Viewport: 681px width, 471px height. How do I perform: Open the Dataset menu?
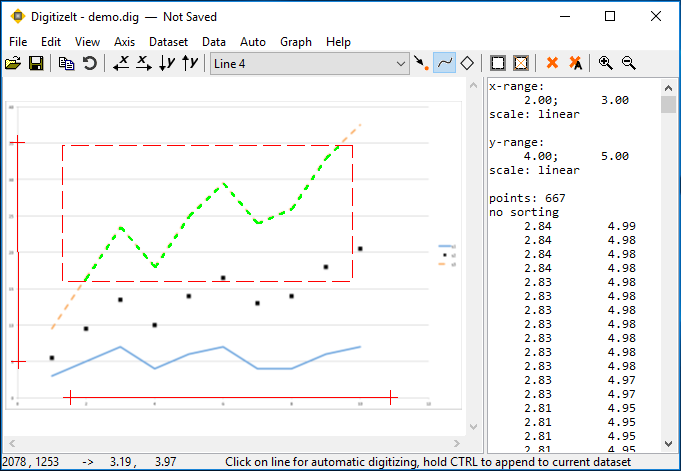[x=168, y=42]
